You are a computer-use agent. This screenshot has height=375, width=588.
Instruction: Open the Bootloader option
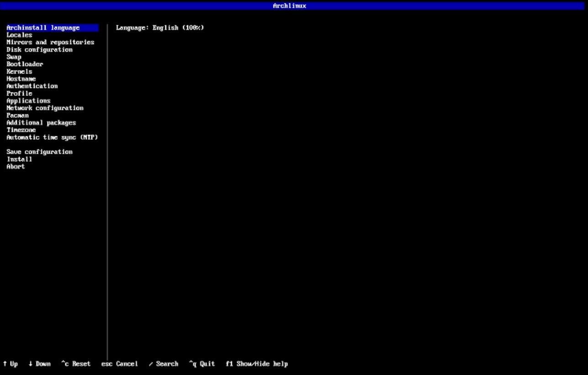[25, 64]
